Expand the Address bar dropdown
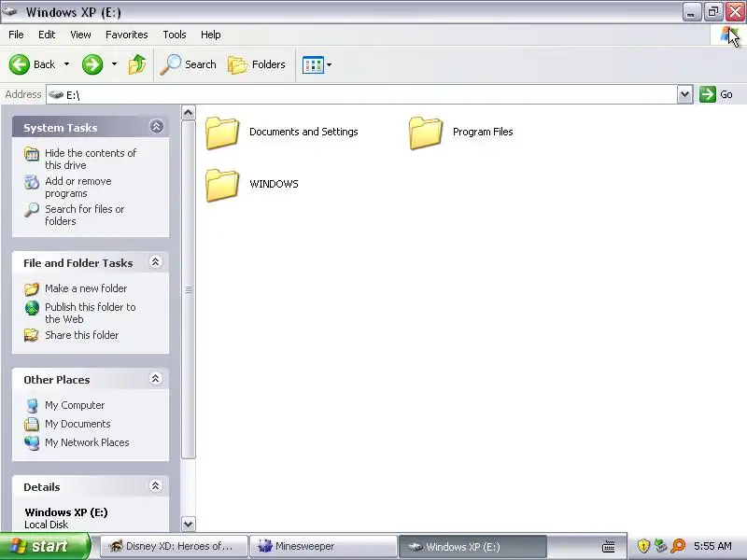This screenshot has height=560, width=747. click(684, 94)
